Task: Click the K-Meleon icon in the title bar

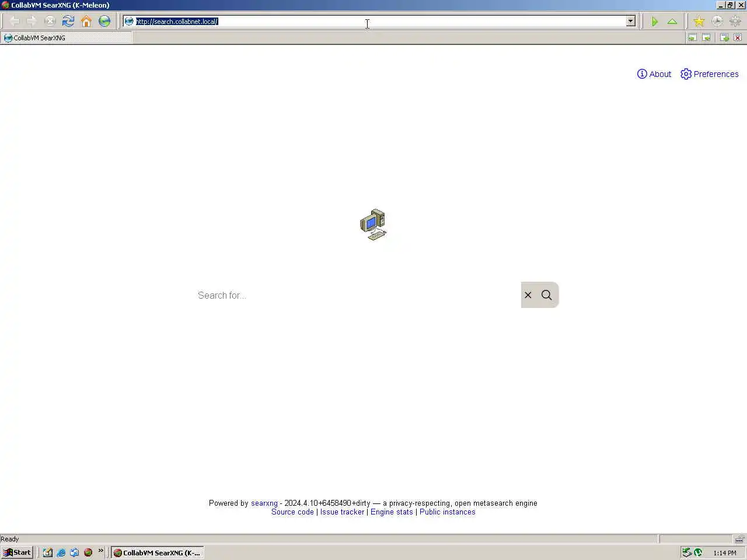Action: [5, 5]
